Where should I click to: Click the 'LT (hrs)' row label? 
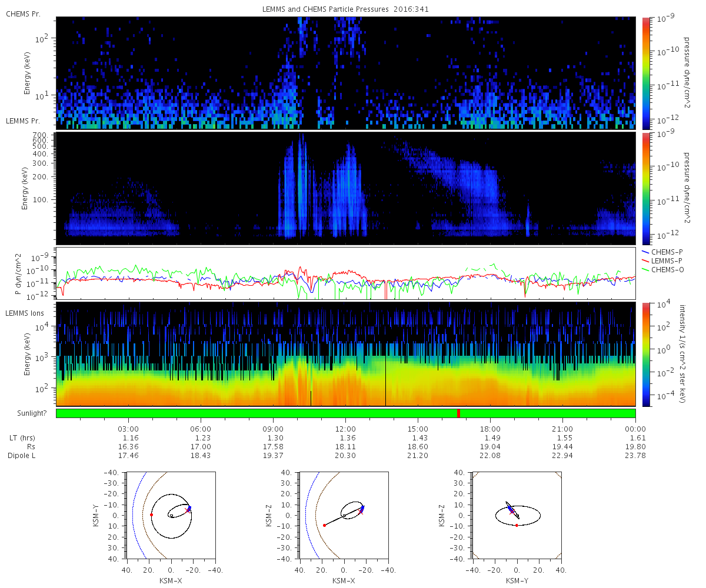pos(22,438)
